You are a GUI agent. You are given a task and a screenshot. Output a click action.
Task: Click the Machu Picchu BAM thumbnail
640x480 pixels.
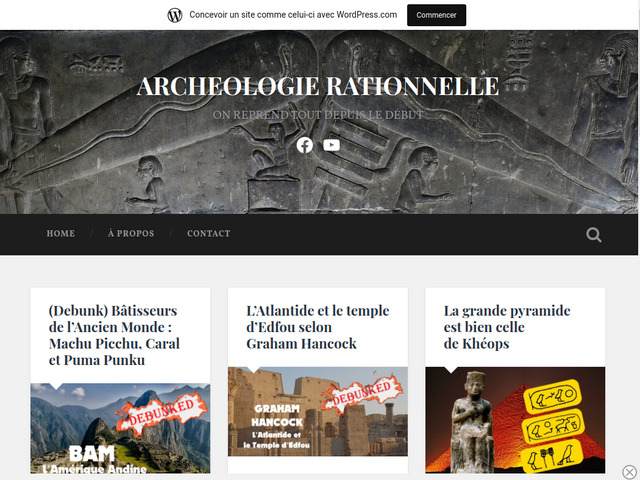[x=120, y=428]
